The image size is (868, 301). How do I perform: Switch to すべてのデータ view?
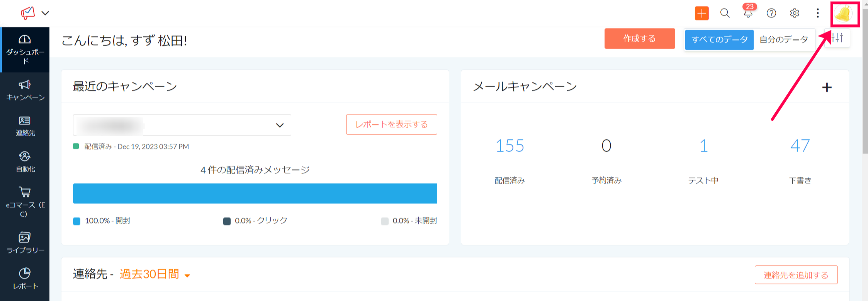click(x=719, y=39)
